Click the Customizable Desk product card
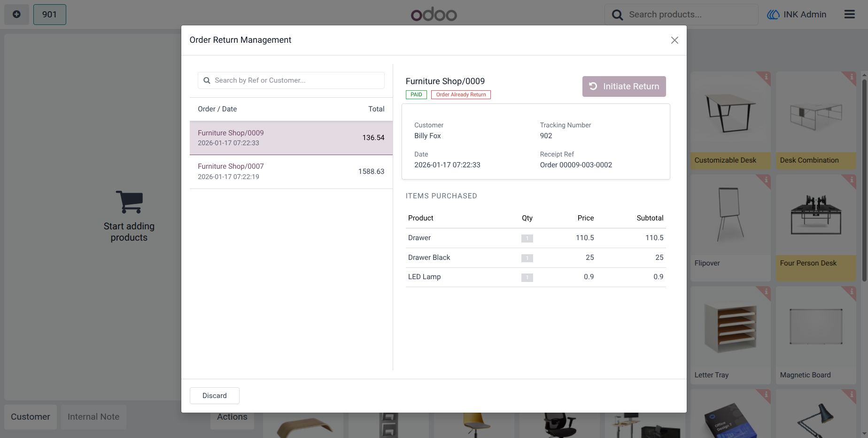868x438 pixels. [x=731, y=120]
